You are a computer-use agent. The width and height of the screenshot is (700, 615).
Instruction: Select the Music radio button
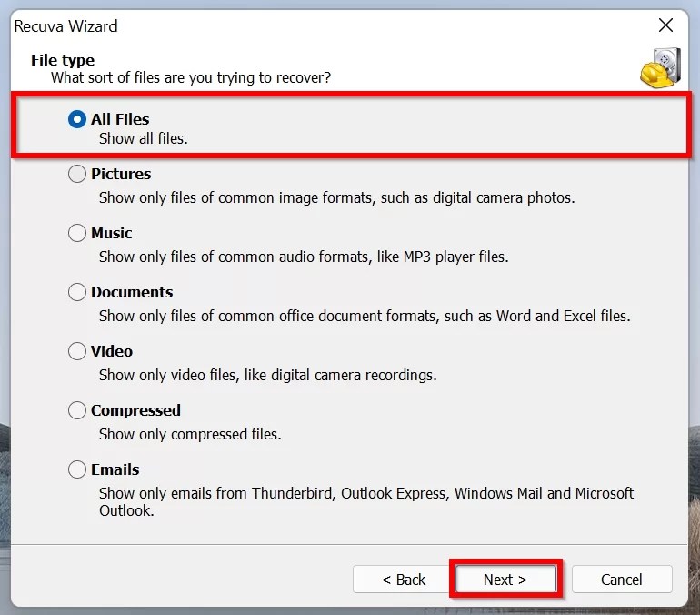pos(76,233)
